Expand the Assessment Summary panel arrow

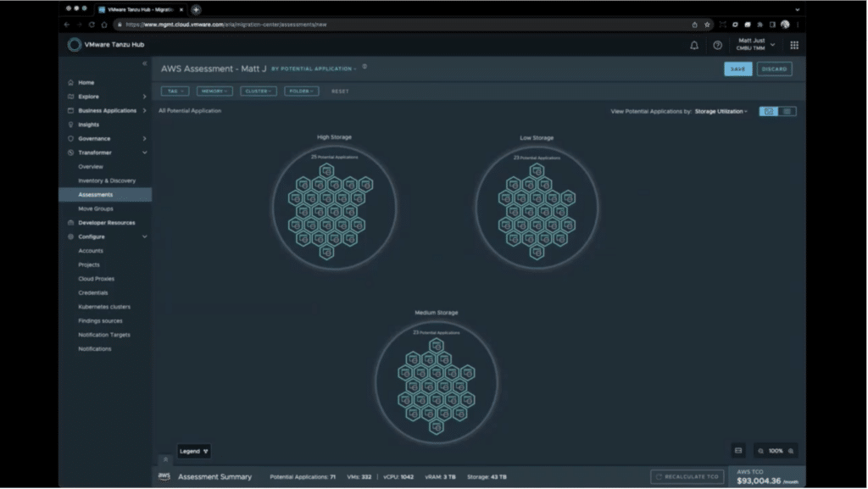coord(165,459)
